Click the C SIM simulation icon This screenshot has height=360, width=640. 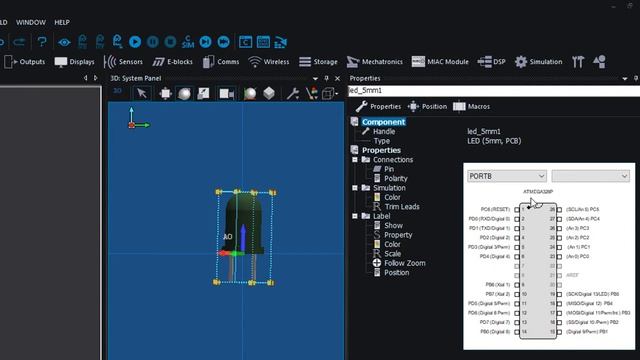(188, 42)
